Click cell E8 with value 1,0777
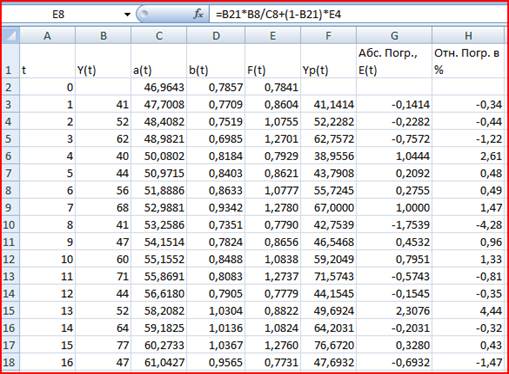This screenshot has height=374, width=509. (272, 190)
